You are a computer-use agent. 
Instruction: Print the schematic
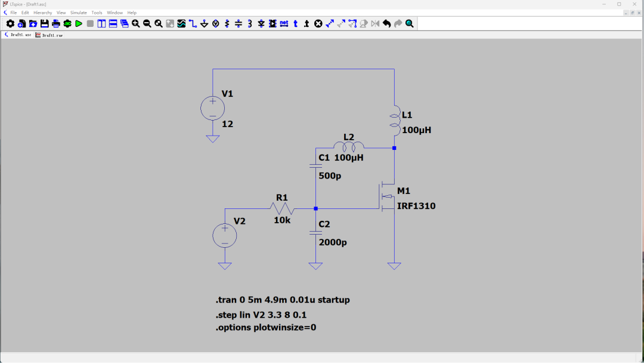click(56, 24)
